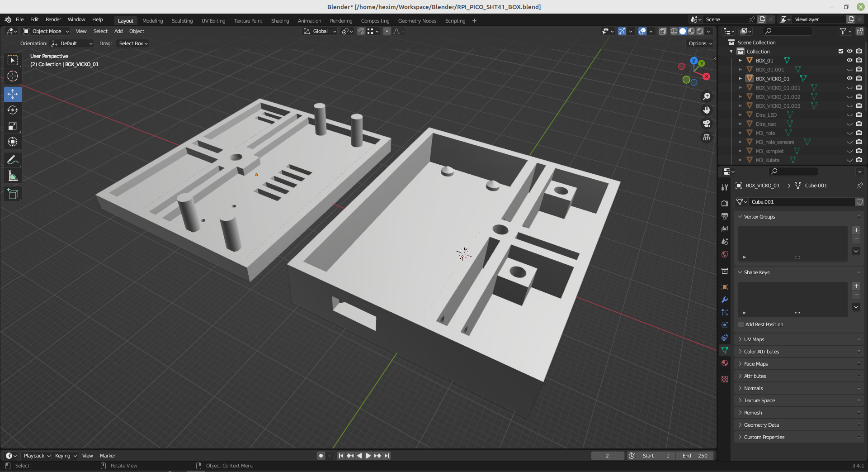This screenshot has width=868, height=472.
Task: Open the Render menu
Action: pyautogui.click(x=53, y=19)
